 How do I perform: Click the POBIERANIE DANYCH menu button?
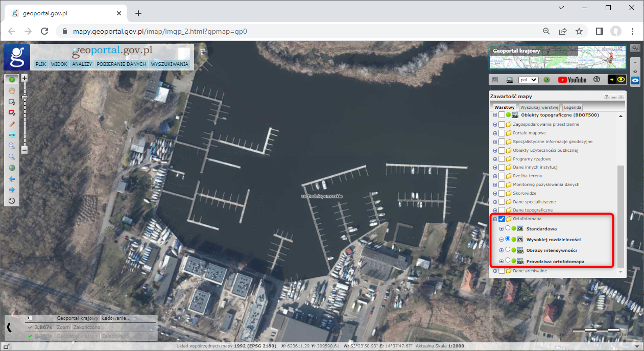tap(121, 65)
